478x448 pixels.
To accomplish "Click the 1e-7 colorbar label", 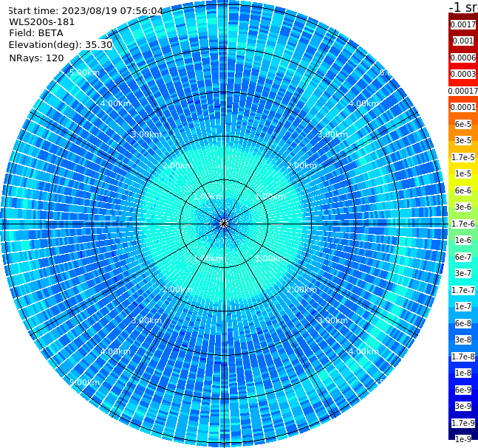I will 463,306.
